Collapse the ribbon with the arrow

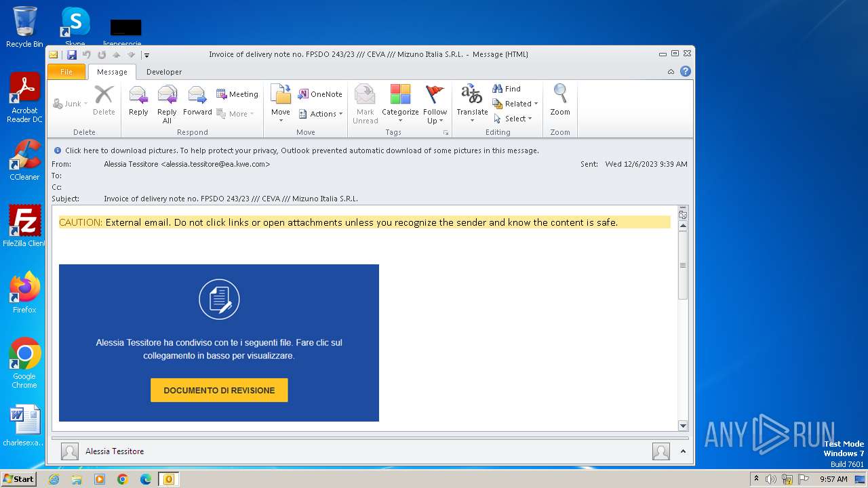(x=671, y=72)
